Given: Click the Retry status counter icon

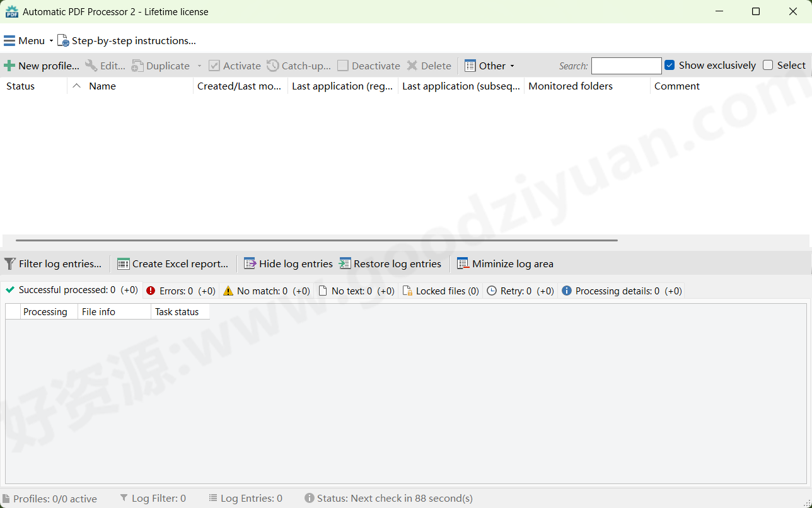Looking at the screenshot, I should tap(490, 291).
